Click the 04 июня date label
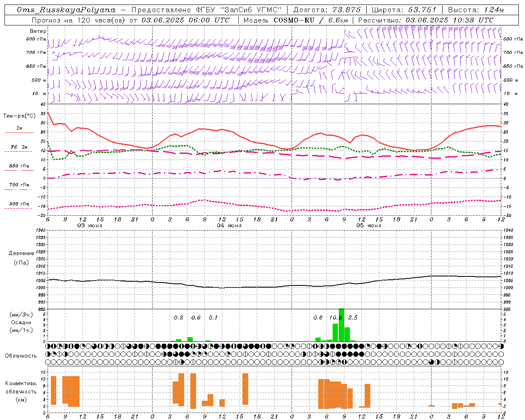 229,226
